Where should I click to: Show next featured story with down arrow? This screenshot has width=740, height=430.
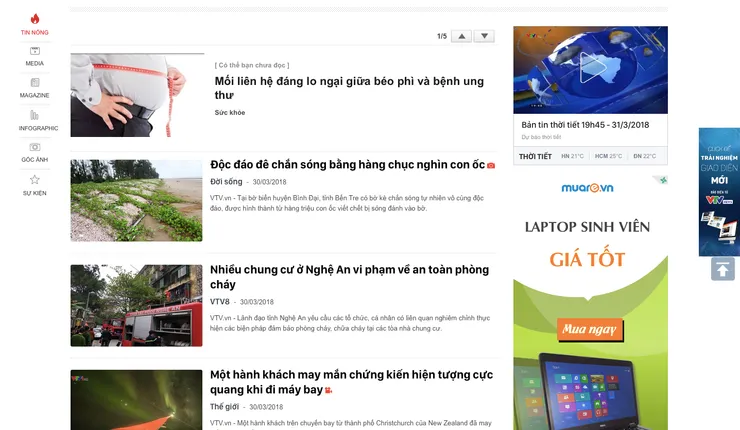point(484,36)
